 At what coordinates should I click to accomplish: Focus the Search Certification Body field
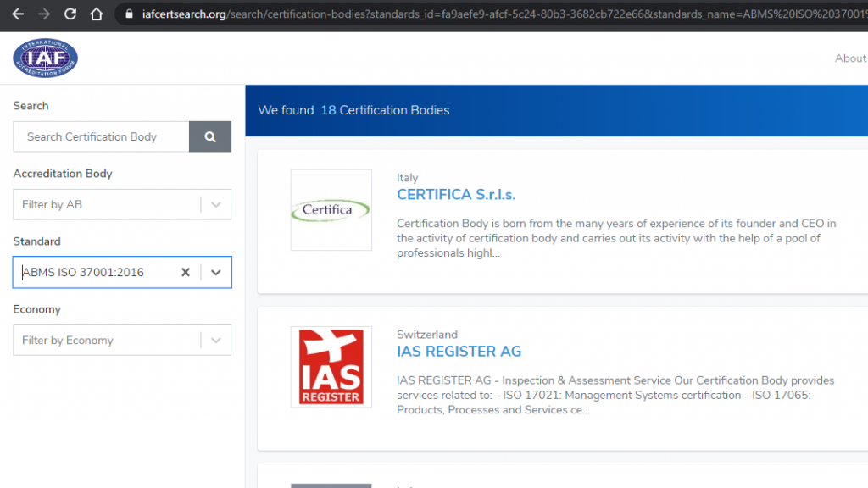coord(101,136)
